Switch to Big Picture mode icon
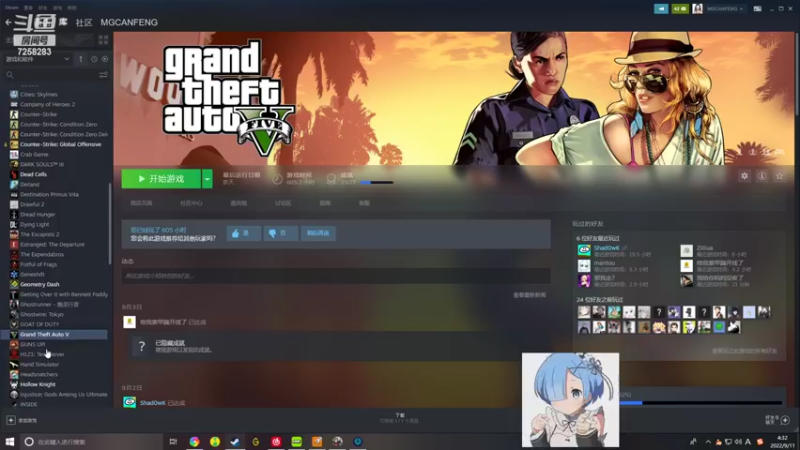Screen dimensions: 800x450 point(757,9)
